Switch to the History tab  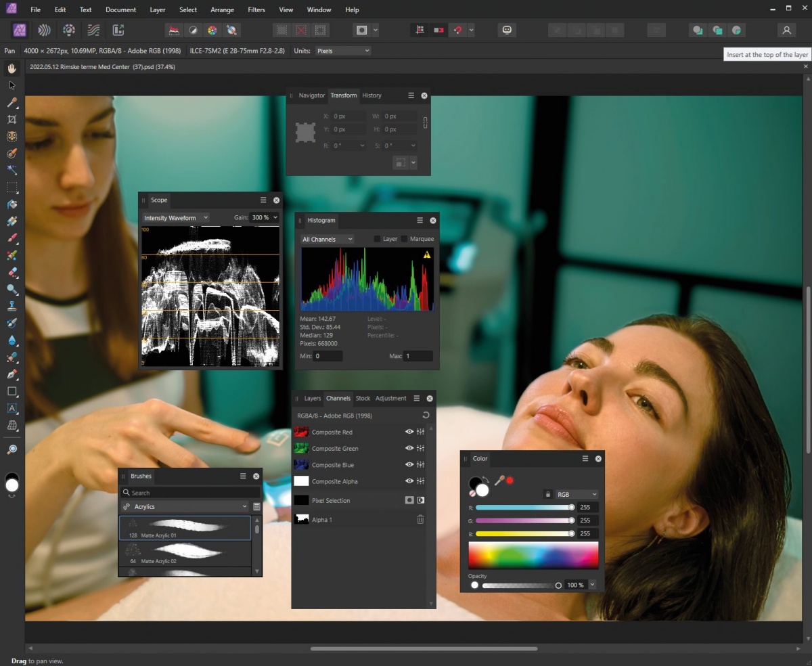point(371,95)
